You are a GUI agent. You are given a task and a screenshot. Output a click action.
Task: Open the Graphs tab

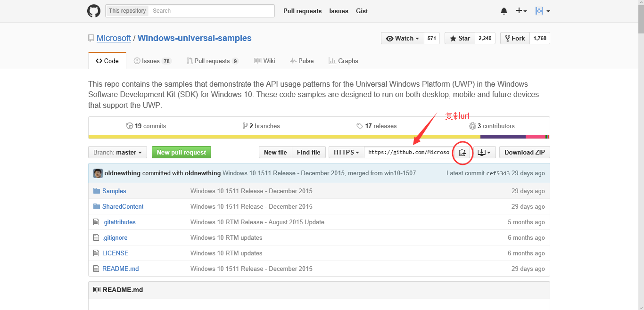(x=343, y=61)
